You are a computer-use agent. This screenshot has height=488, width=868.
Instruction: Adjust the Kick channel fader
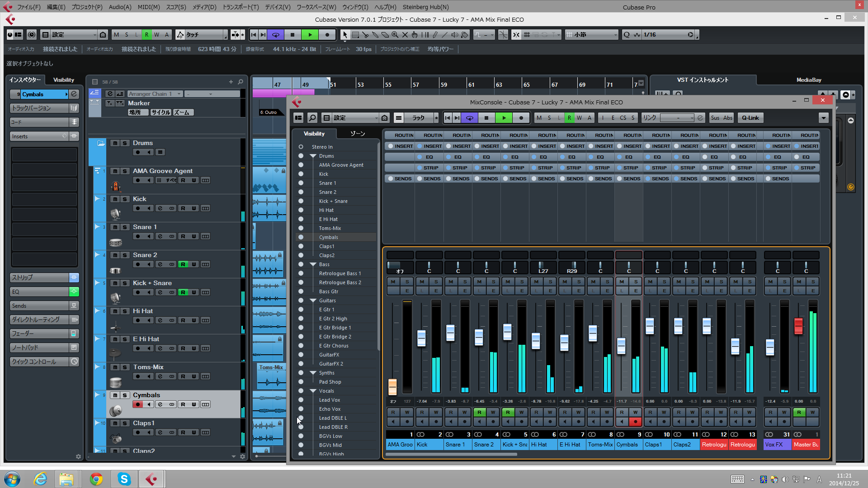click(x=421, y=338)
